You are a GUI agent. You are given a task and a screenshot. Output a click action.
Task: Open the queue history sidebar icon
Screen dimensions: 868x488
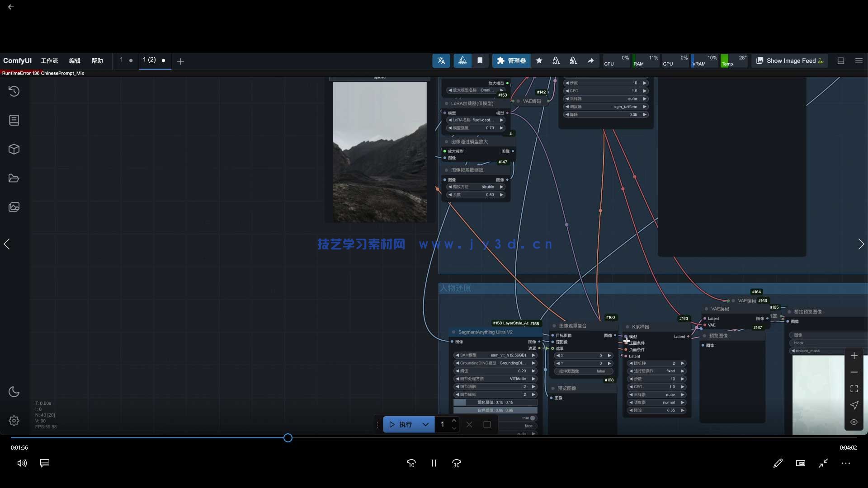pyautogui.click(x=14, y=91)
